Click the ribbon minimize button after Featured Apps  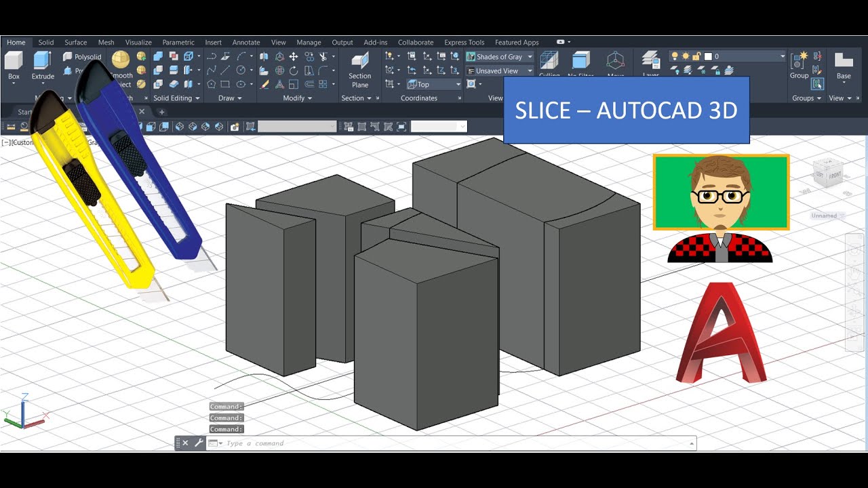coord(562,42)
